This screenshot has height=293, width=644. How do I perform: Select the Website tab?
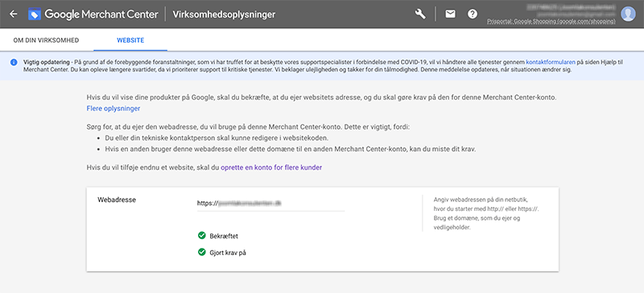click(x=130, y=40)
